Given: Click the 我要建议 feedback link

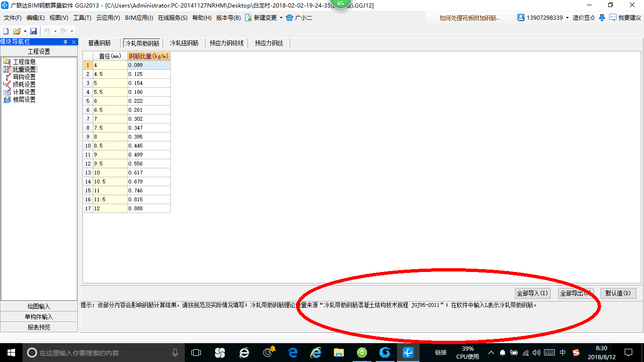Looking at the screenshot, I should click(629, 18).
